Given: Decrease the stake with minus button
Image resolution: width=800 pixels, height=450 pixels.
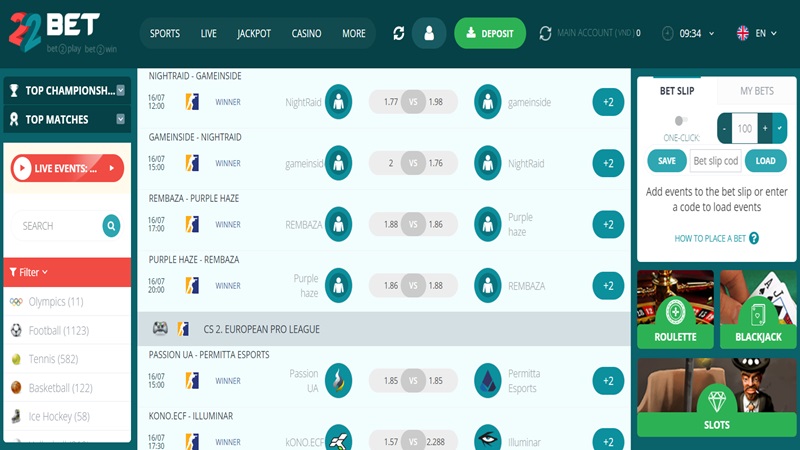Looking at the screenshot, I should (x=724, y=128).
